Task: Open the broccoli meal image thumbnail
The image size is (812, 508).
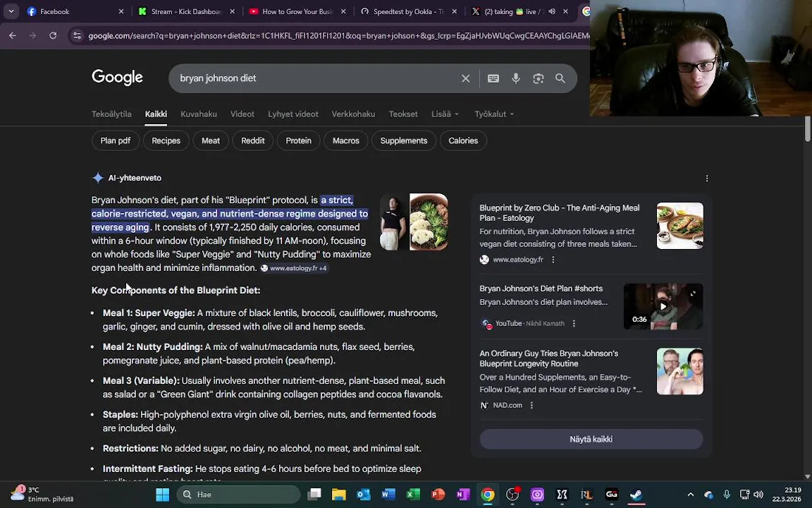Action: click(x=429, y=222)
